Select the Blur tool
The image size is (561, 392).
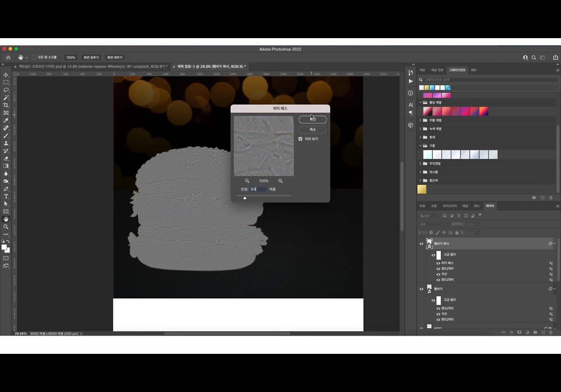(x=6, y=174)
